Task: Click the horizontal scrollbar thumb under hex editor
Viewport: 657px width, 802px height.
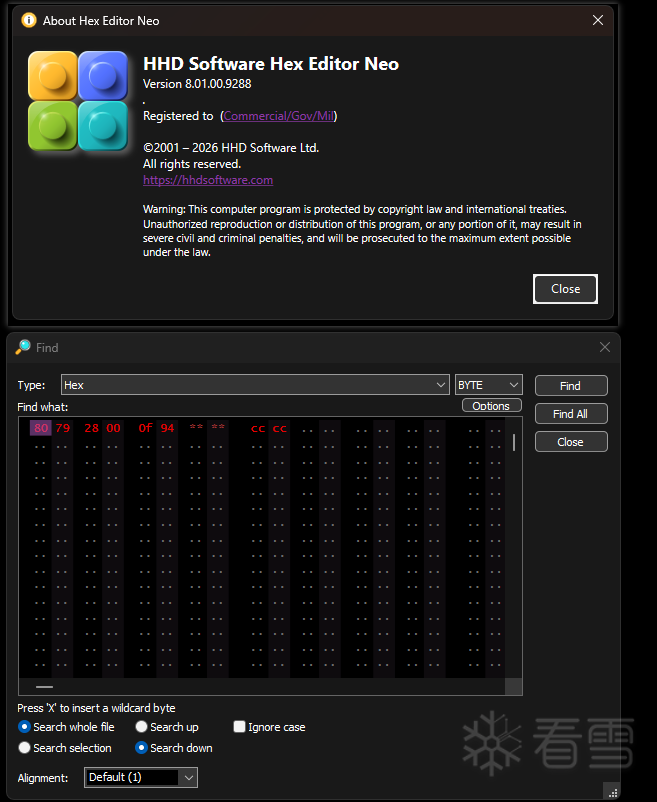Action: pyautogui.click(x=44, y=687)
